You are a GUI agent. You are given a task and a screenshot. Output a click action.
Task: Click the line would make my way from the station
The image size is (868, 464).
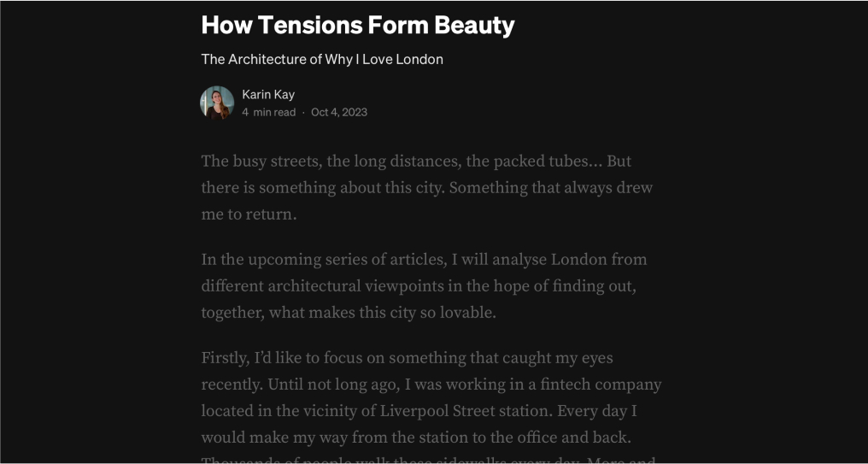pyautogui.click(x=416, y=438)
